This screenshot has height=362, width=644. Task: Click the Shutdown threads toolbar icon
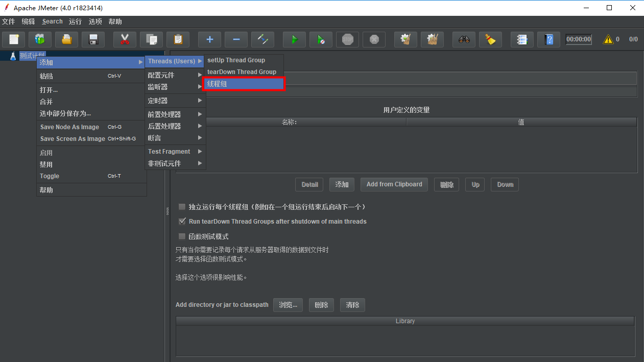click(374, 39)
